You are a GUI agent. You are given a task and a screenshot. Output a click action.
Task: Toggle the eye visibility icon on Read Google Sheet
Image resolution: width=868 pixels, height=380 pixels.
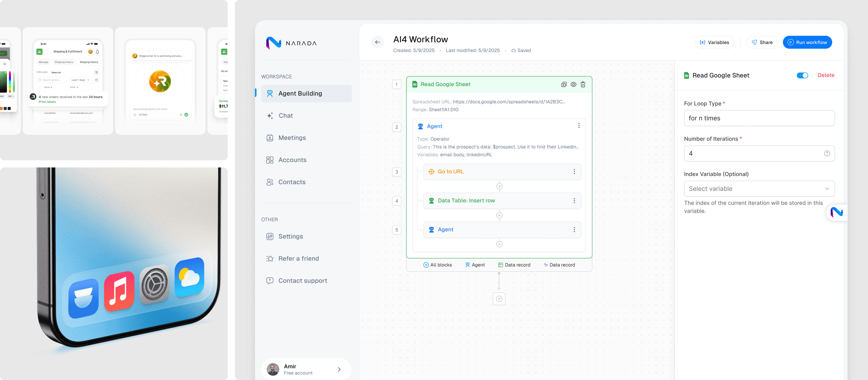tap(574, 85)
